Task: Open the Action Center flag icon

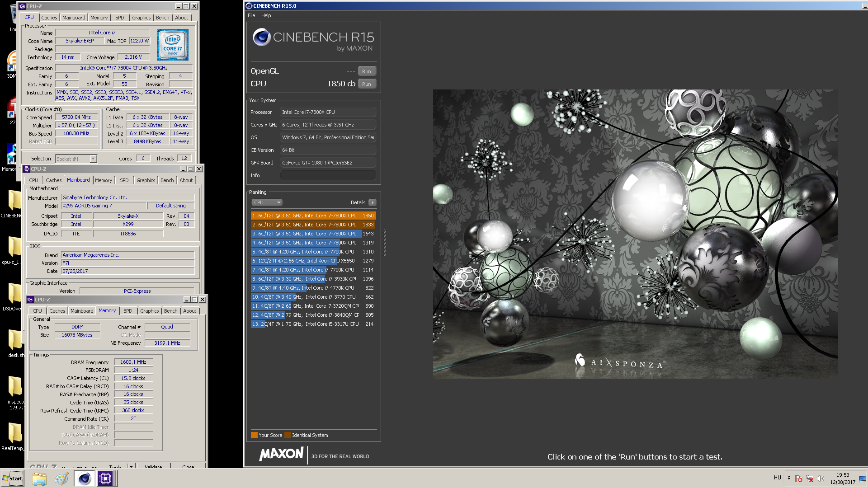Action: (x=799, y=479)
